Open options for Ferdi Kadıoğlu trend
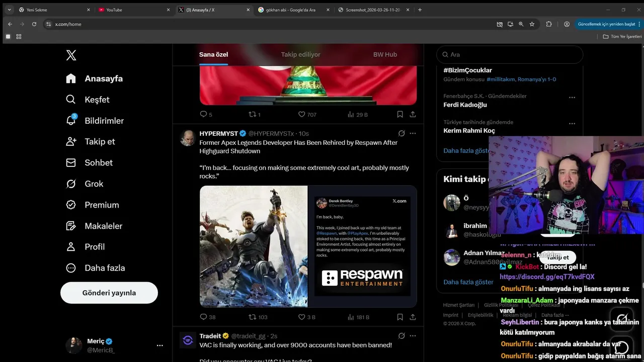644x362 pixels. [x=572, y=98]
